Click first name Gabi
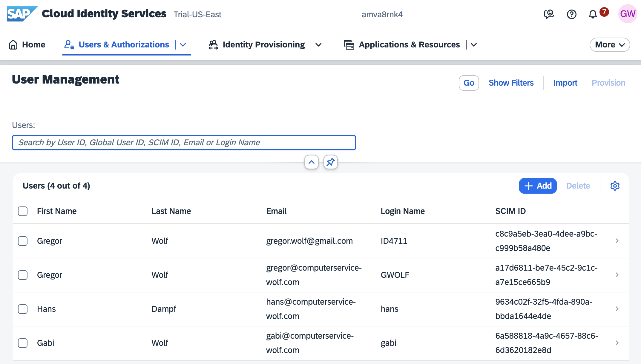This screenshot has height=364, width=641. coord(45,343)
